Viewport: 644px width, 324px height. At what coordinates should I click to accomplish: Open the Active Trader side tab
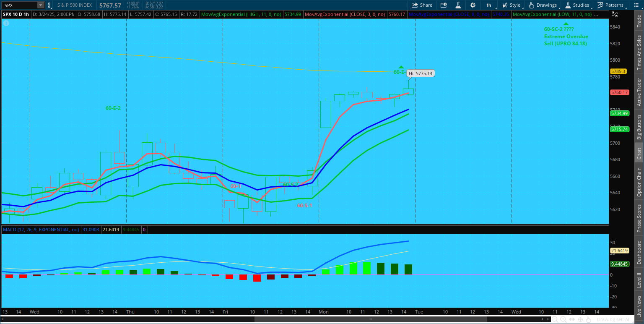(x=639, y=92)
